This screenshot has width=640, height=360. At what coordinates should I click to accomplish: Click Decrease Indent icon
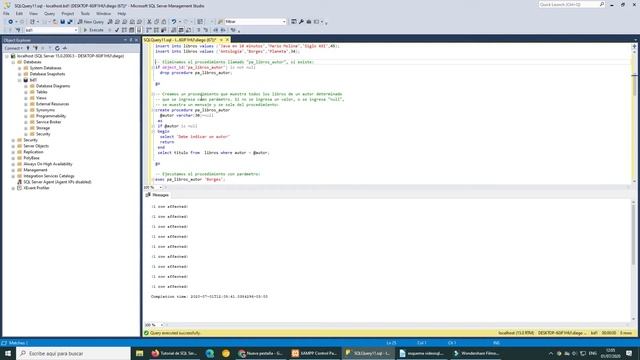[216, 30]
